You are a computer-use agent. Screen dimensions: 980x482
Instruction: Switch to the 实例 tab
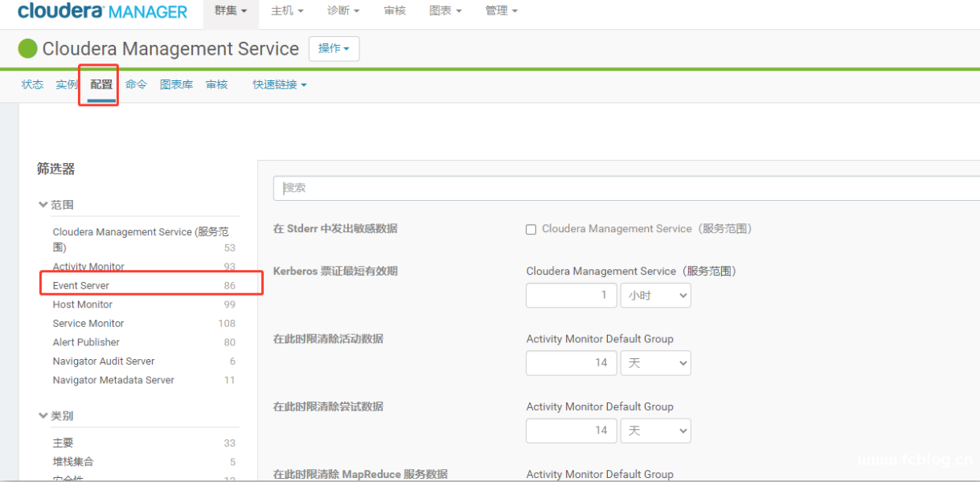point(67,84)
